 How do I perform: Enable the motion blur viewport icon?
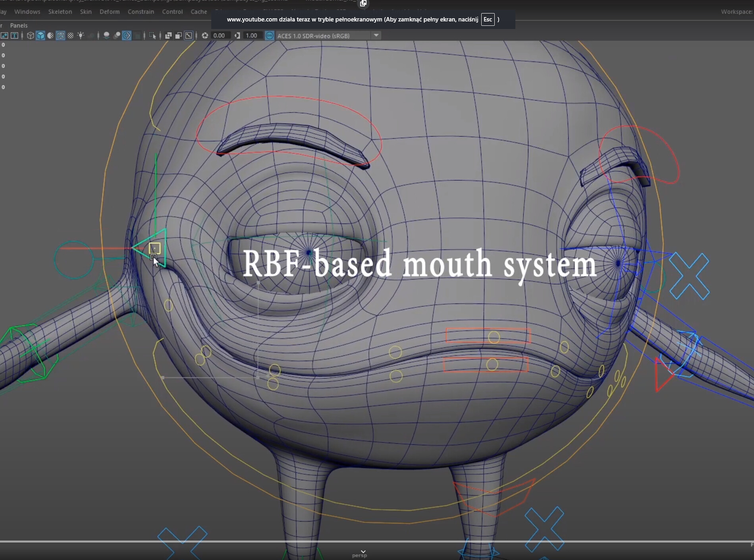[x=126, y=35]
